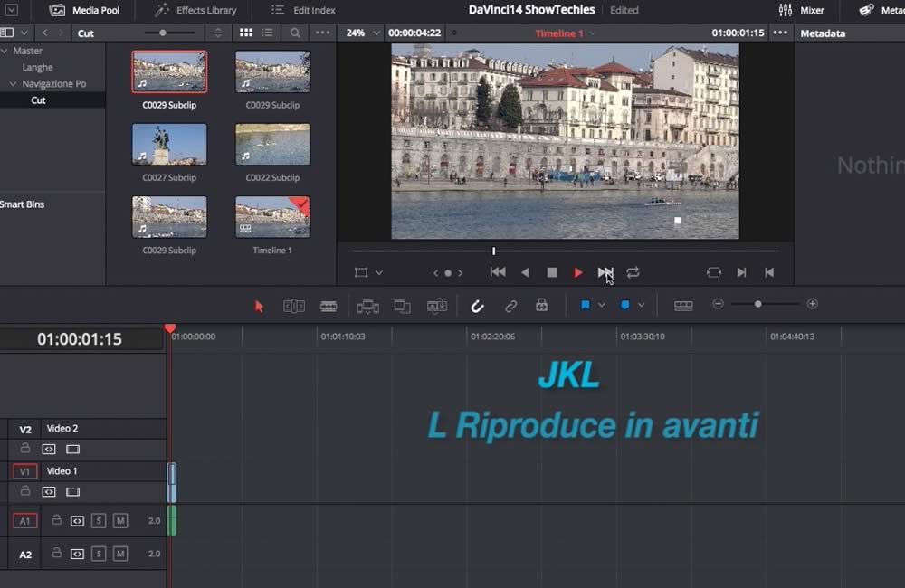Click the Replace Clip icon
The height and width of the screenshot is (588, 905).
[x=437, y=306]
